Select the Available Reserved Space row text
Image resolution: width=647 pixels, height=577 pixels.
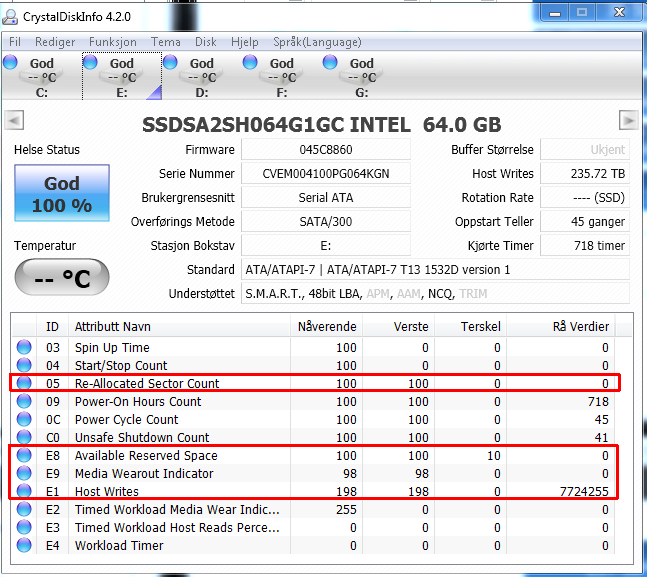146,456
